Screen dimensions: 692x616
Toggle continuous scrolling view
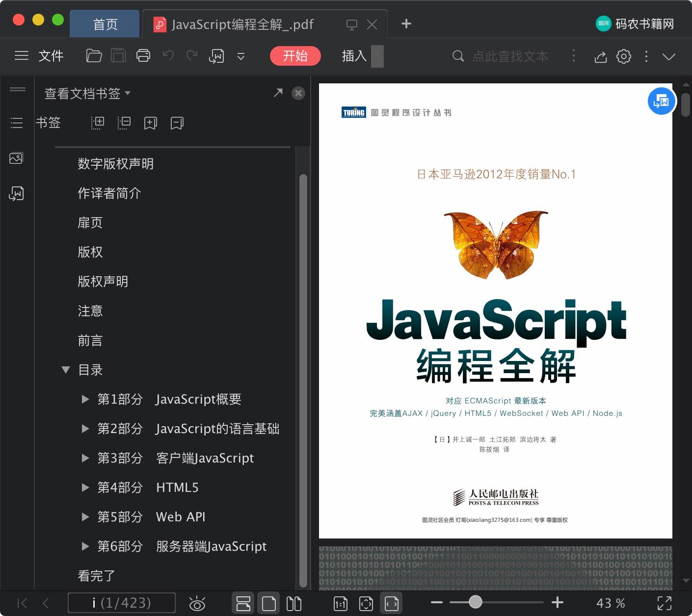[243, 603]
